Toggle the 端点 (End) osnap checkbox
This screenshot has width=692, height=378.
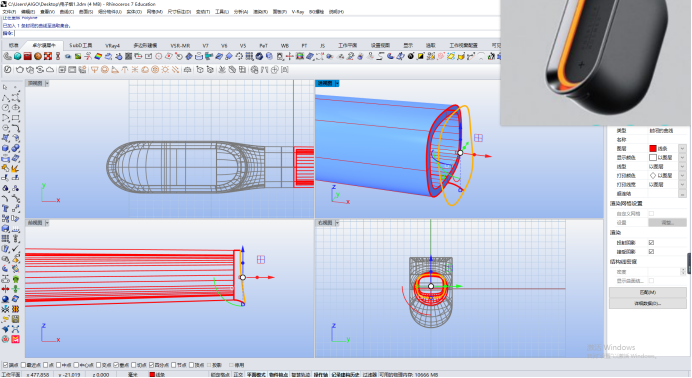5,365
